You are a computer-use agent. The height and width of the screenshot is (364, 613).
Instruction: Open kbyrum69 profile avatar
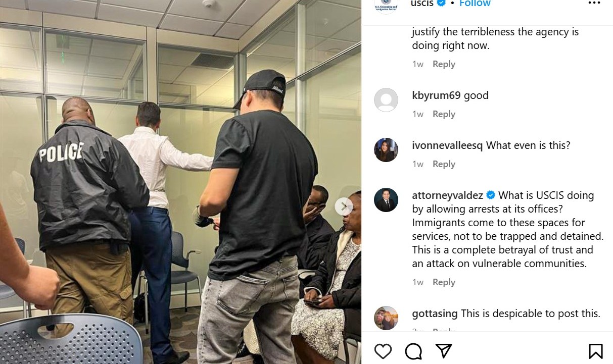(x=386, y=100)
